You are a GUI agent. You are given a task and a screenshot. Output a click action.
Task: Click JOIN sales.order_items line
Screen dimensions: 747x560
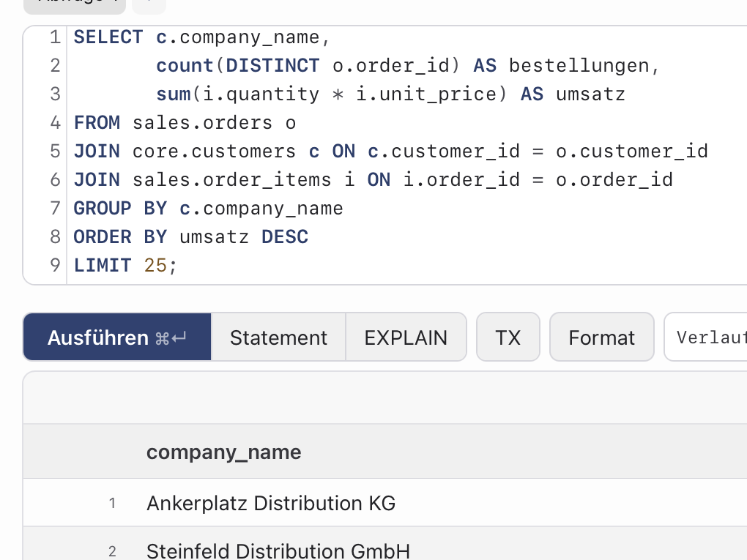pyautogui.click(x=373, y=180)
